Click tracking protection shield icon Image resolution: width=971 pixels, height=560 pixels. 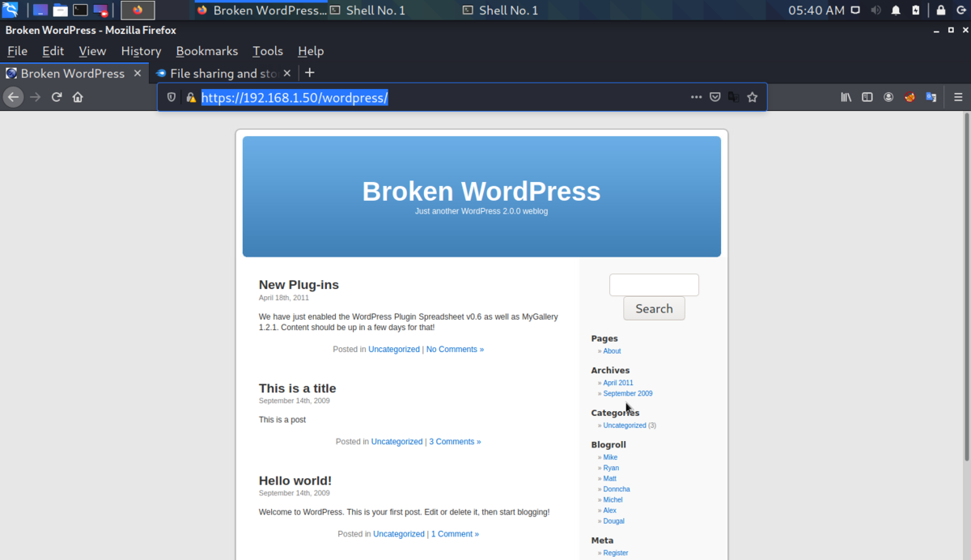coord(171,97)
